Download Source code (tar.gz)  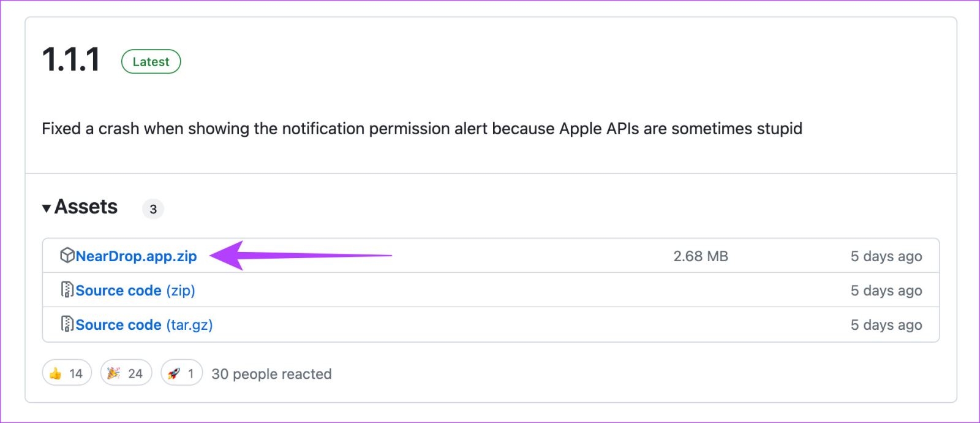pos(144,325)
